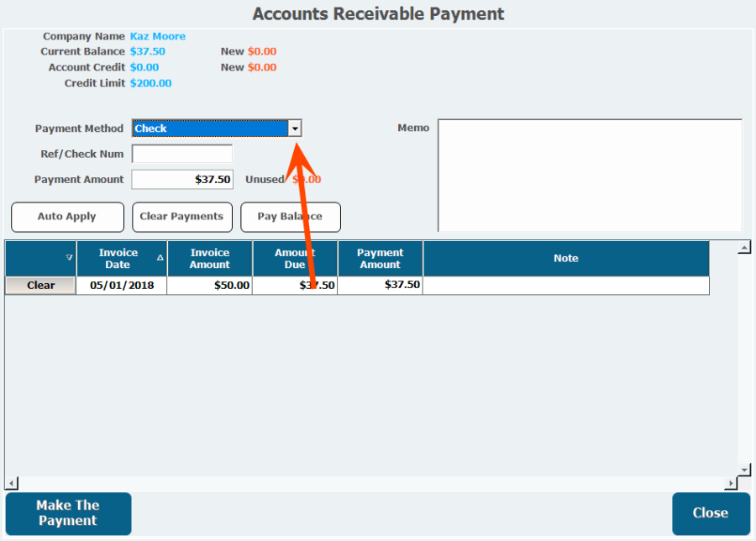Sort by Invoice Date column header
The height and width of the screenshot is (541, 756).
click(118, 259)
